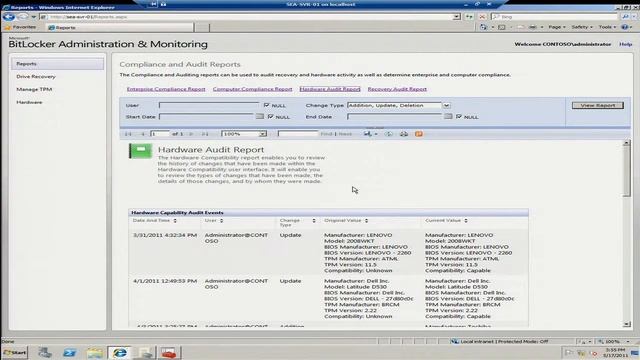
Task: Click the View Report button
Action: click(x=598, y=105)
